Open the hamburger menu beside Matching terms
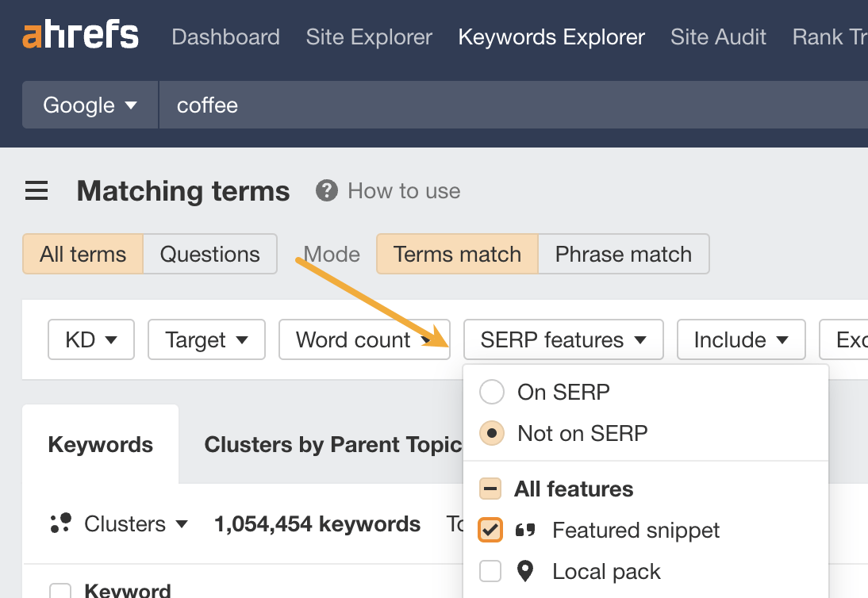This screenshot has width=868, height=598. coord(36,190)
